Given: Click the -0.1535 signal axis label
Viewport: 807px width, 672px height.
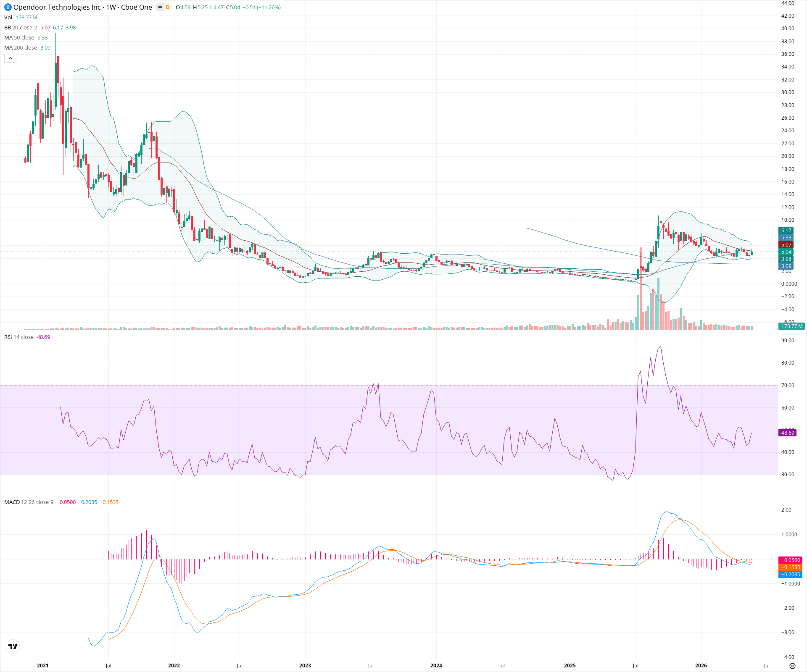Looking at the screenshot, I should pos(791,567).
